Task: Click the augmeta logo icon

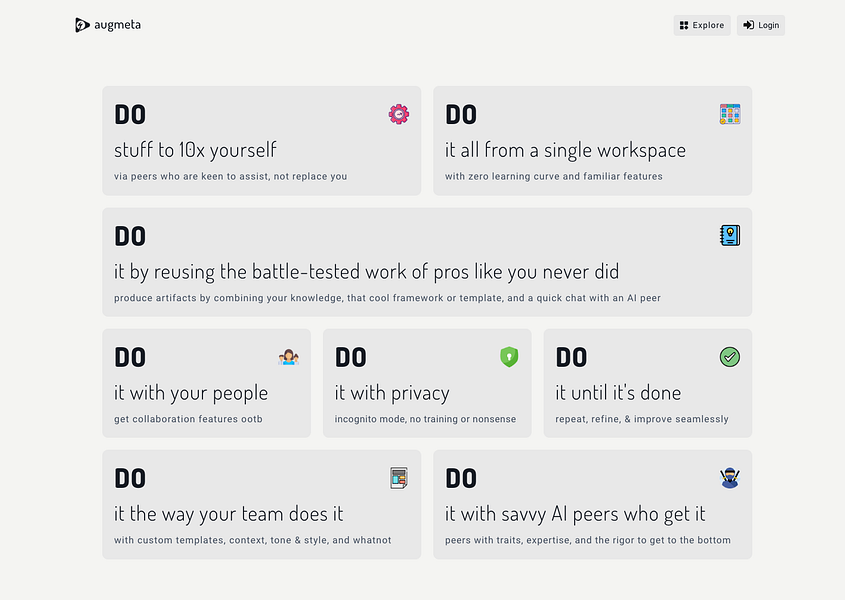Action: 82,25
